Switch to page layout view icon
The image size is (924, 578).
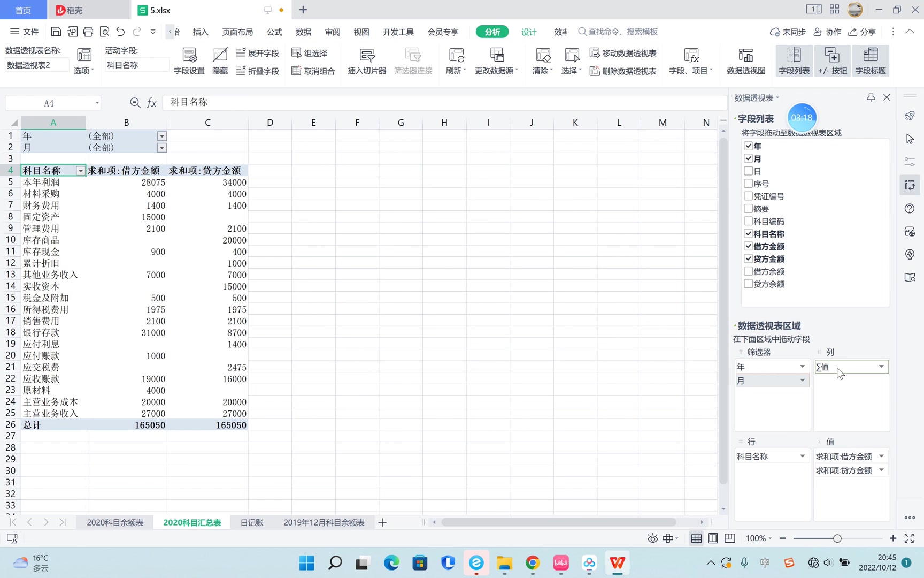713,538
